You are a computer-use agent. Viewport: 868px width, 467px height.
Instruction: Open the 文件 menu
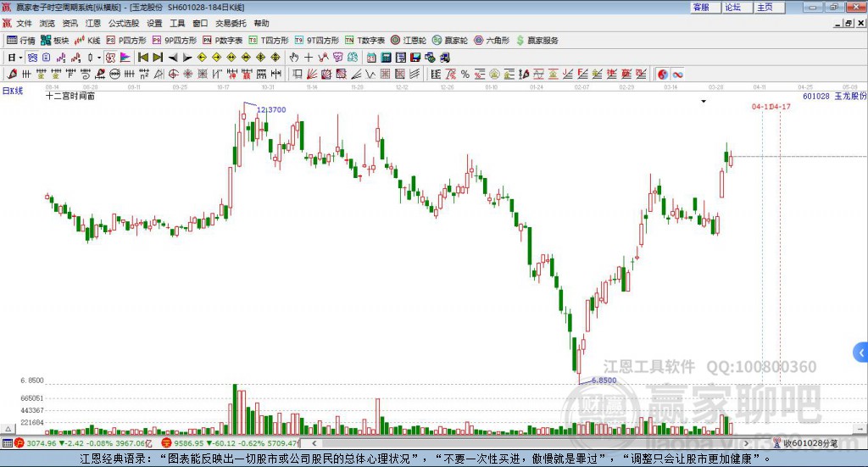click(x=25, y=23)
